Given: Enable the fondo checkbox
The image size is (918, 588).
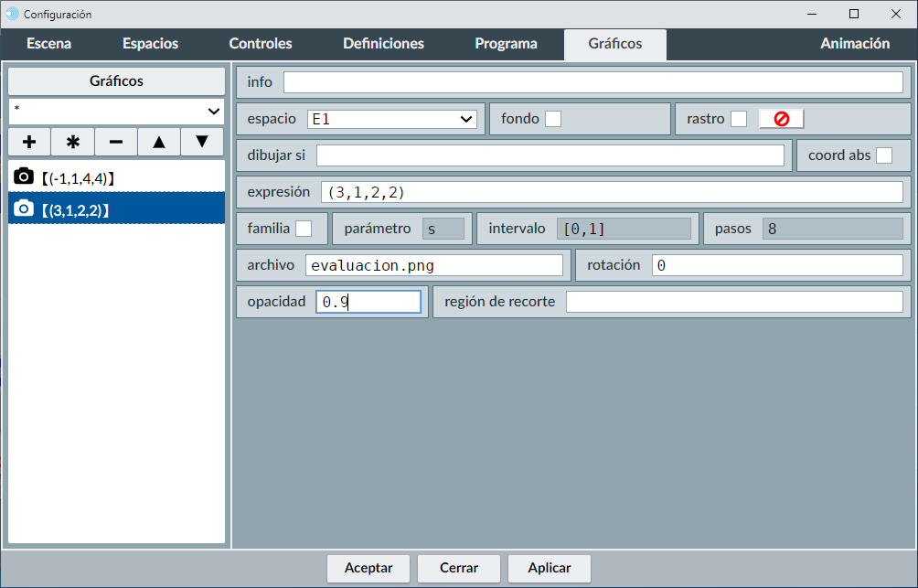Looking at the screenshot, I should click(553, 119).
